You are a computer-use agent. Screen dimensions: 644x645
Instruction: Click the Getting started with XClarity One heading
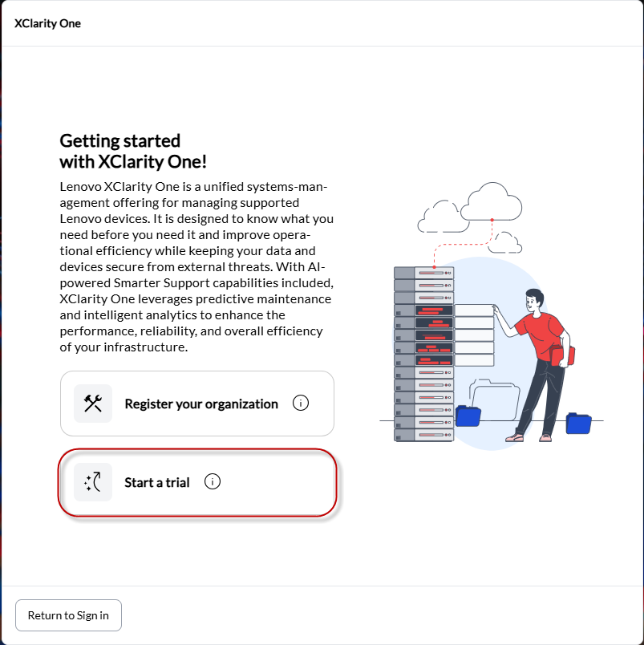pyautogui.click(x=133, y=151)
